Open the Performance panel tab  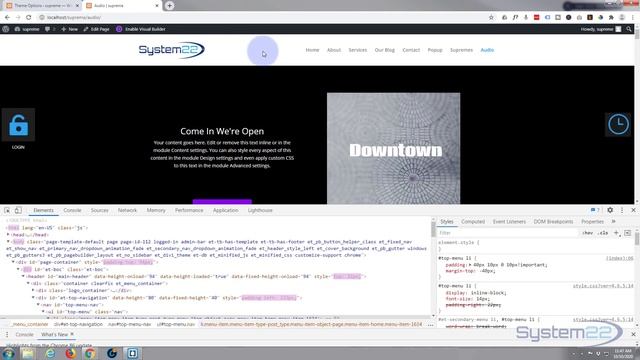click(x=189, y=210)
